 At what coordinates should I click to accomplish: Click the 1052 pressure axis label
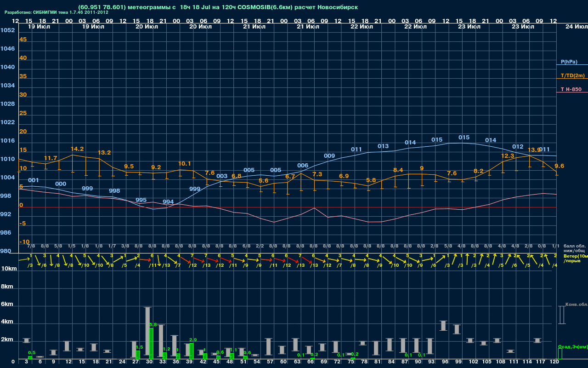(7, 30)
